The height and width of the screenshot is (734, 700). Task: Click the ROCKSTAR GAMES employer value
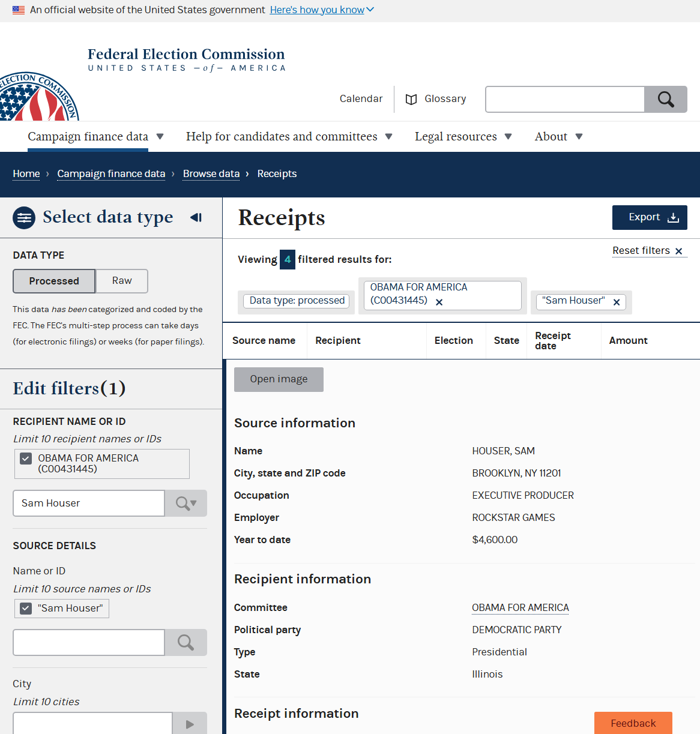tap(513, 517)
